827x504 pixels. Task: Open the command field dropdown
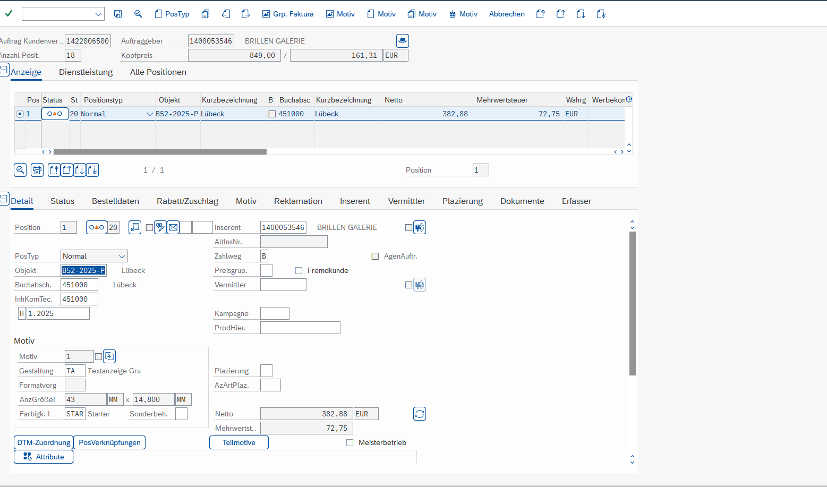point(98,14)
